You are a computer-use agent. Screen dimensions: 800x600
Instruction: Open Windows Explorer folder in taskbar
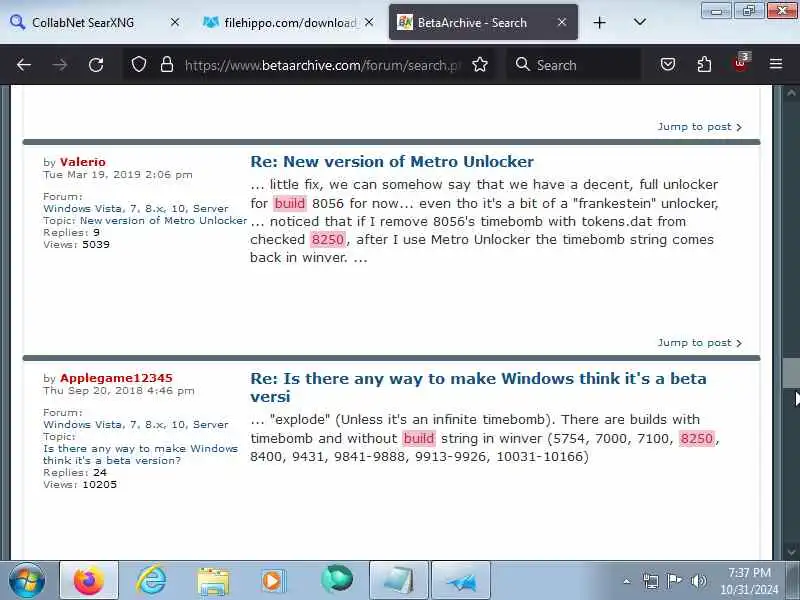point(213,581)
